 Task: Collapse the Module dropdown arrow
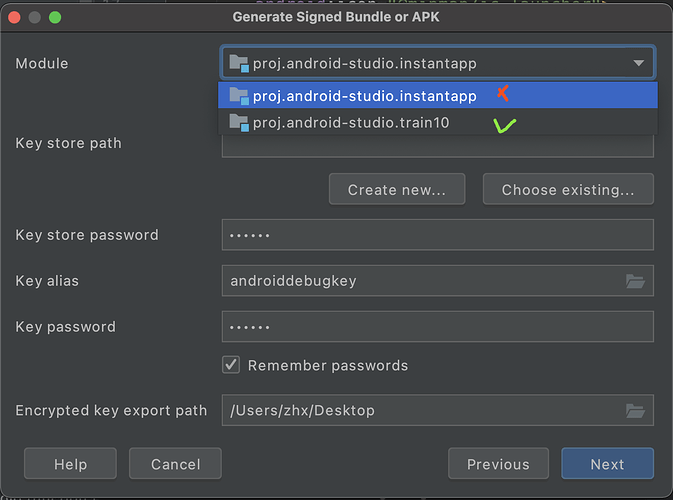(639, 63)
